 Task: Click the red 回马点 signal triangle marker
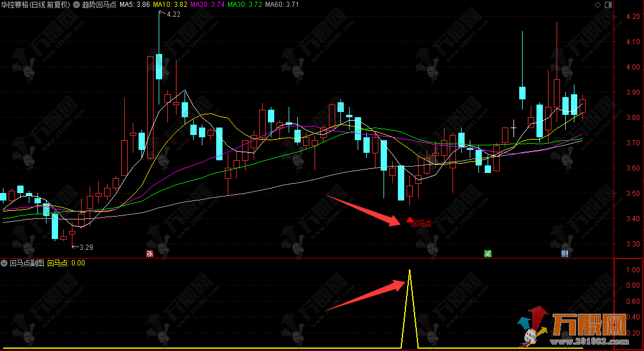pyautogui.click(x=409, y=220)
